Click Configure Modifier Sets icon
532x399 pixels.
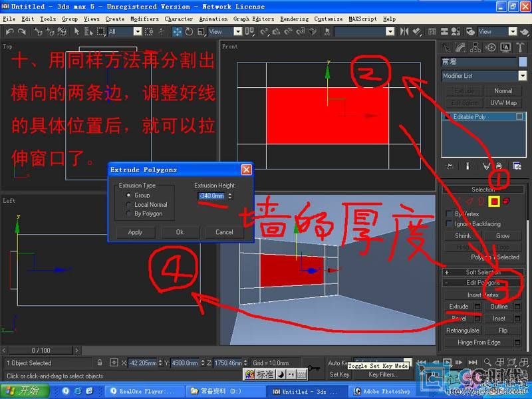[x=517, y=166]
